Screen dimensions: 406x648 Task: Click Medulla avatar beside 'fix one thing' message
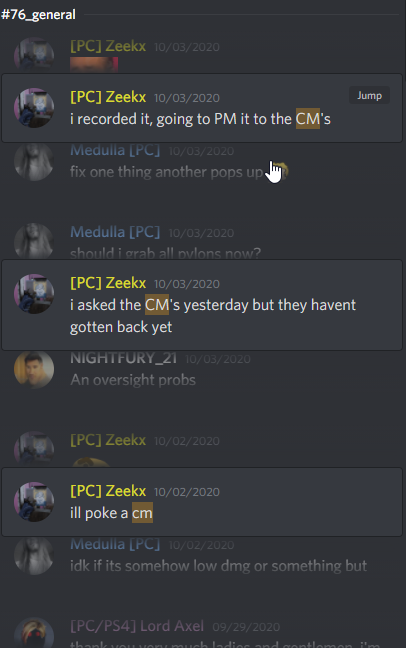pos(34,162)
